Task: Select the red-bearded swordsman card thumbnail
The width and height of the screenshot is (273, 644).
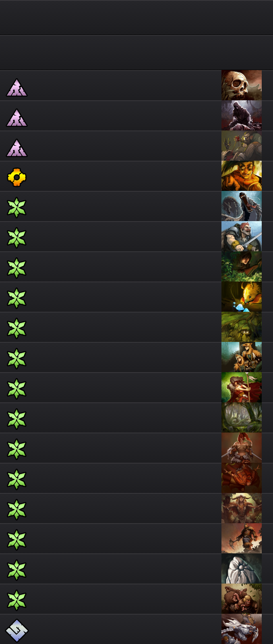Action: tap(242, 236)
